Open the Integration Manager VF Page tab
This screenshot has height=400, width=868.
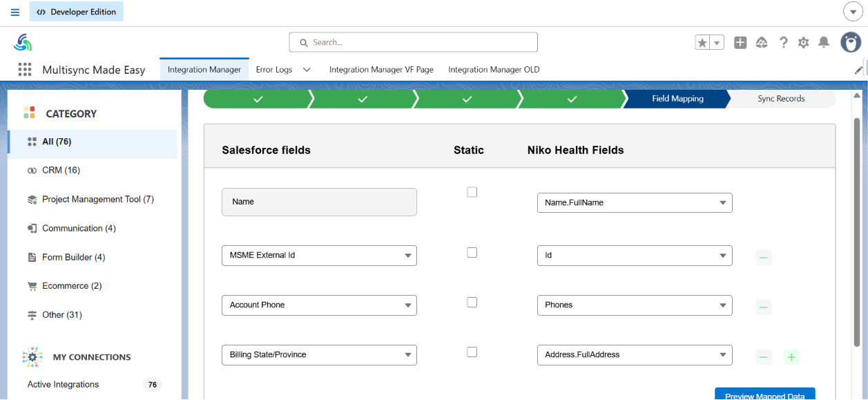pyautogui.click(x=381, y=70)
